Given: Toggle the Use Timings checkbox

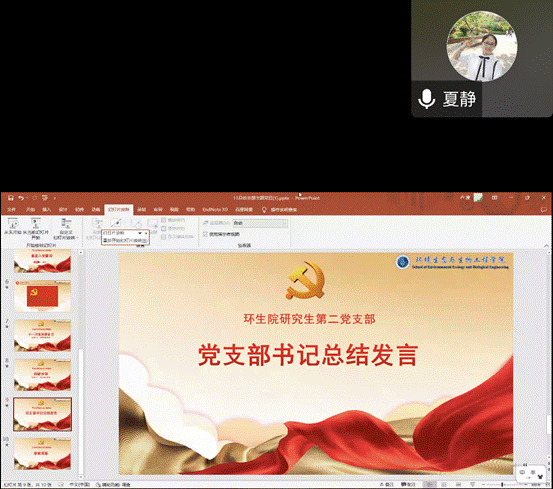Looking at the screenshot, I should [164, 228].
